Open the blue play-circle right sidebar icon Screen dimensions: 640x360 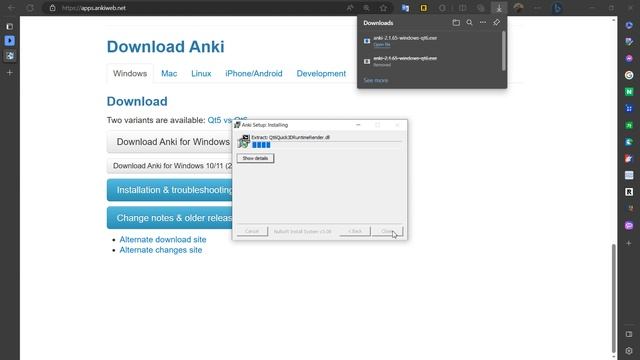[x=629, y=25]
